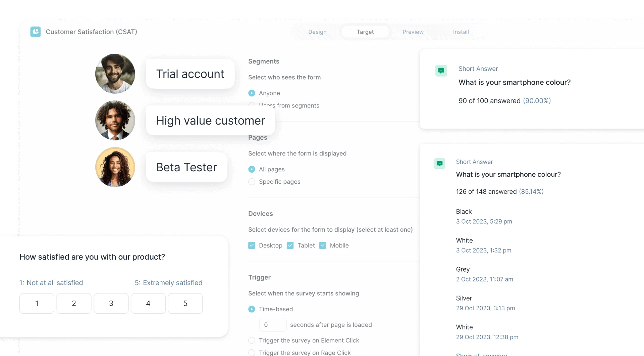Image resolution: width=644 pixels, height=356 pixels.
Task: Select the Specific pages option
Action: pos(252,182)
